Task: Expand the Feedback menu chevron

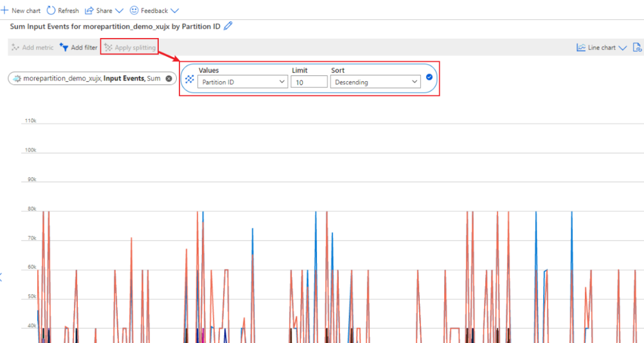Action: [x=174, y=11]
